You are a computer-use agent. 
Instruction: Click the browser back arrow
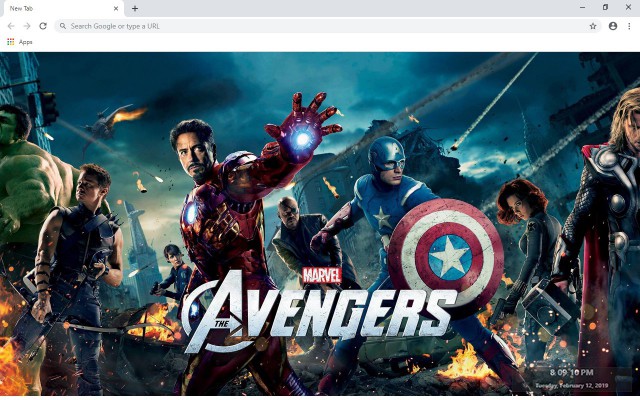click(11, 26)
